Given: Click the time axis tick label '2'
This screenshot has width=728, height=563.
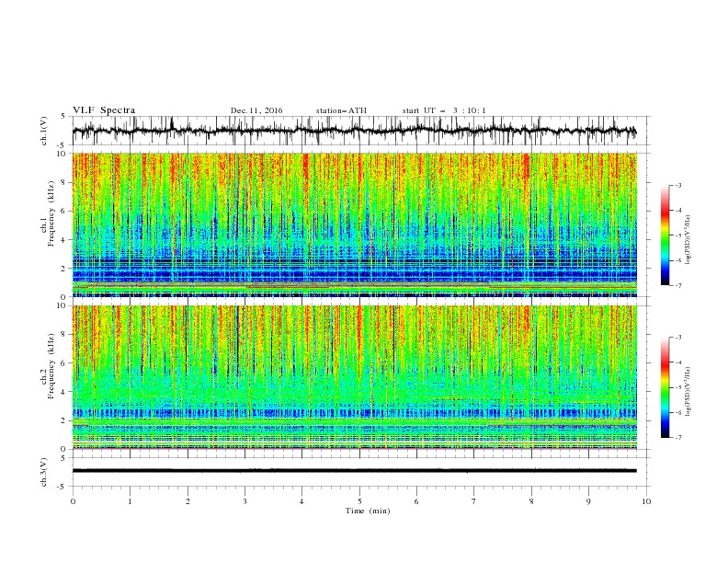Looking at the screenshot, I should coord(188,501).
